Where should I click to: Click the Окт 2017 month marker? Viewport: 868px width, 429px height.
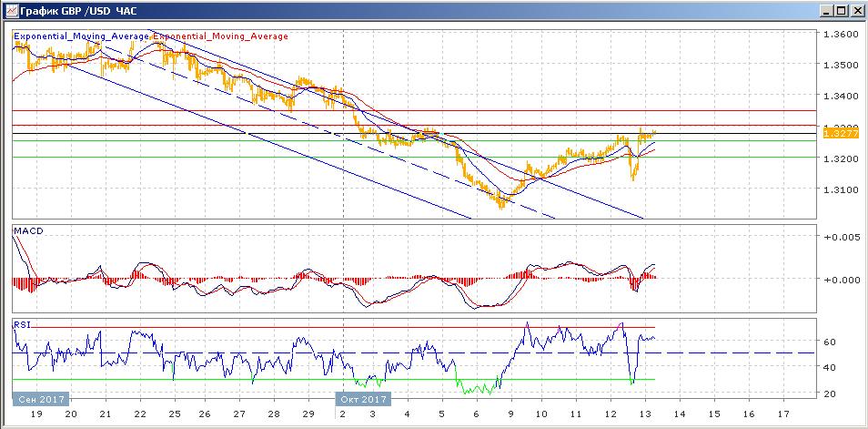[363, 399]
